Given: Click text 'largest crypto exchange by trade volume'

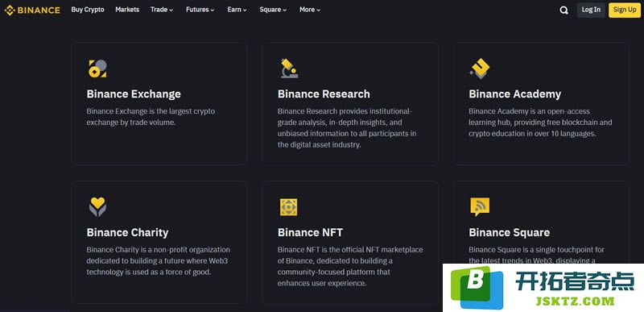Looking at the screenshot, I should pos(151,117).
